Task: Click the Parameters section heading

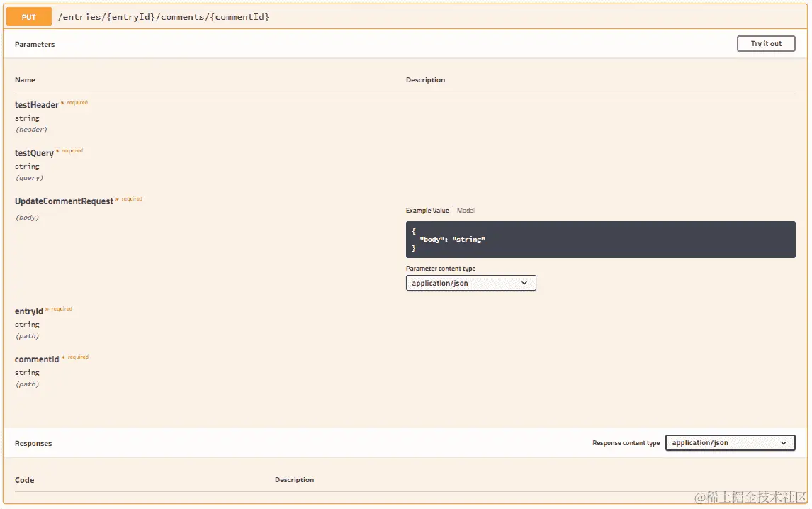Action: [x=35, y=44]
